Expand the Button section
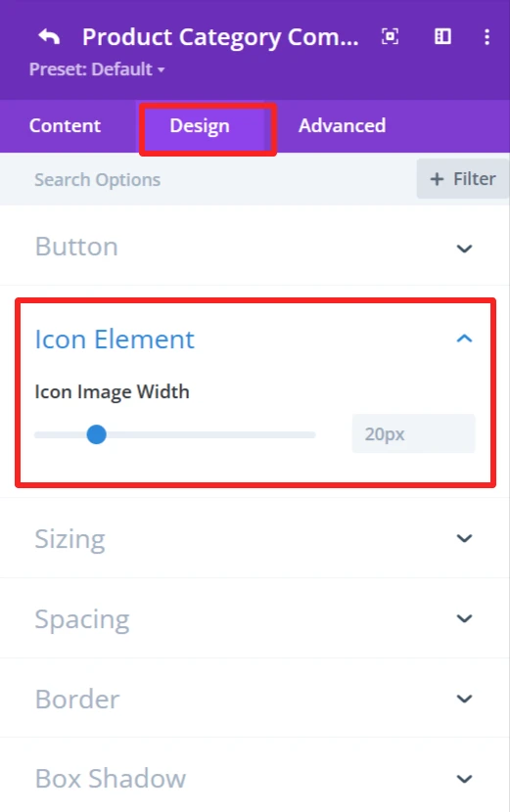Image resolution: width=510 pixels, height=812 pixels. pos(255,247)
